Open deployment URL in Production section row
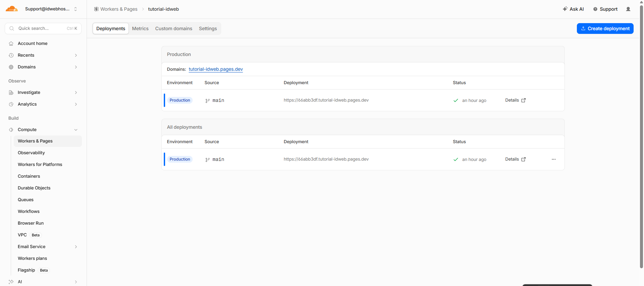The height and width of the screenshot is (286, 644). pos(326,100)
